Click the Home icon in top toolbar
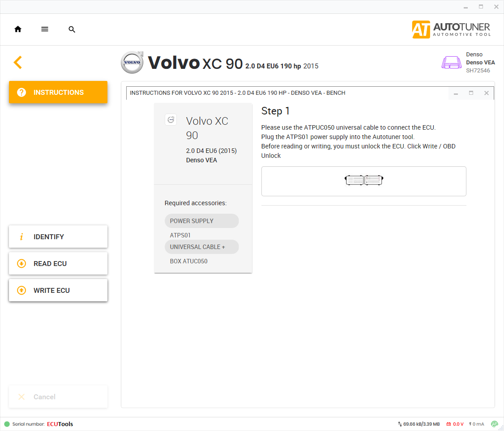The width and height of the screenshot is (504, 431). click(18, 29)
